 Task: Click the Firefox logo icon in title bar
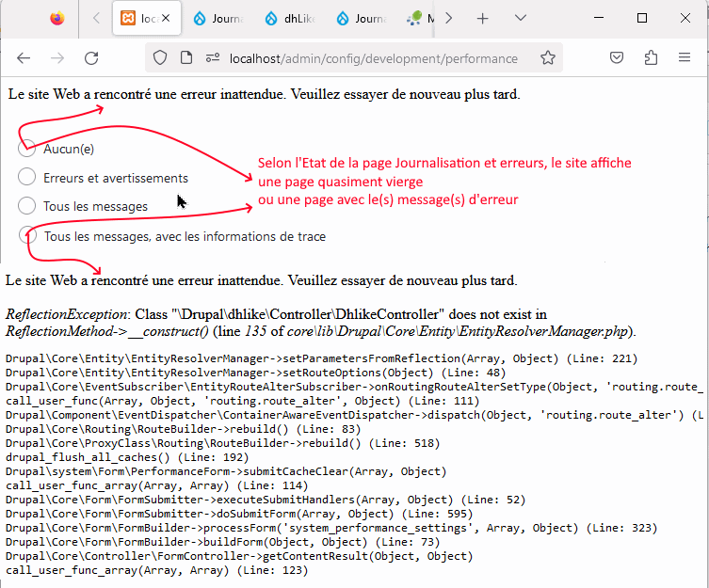(x=56, y=19)
